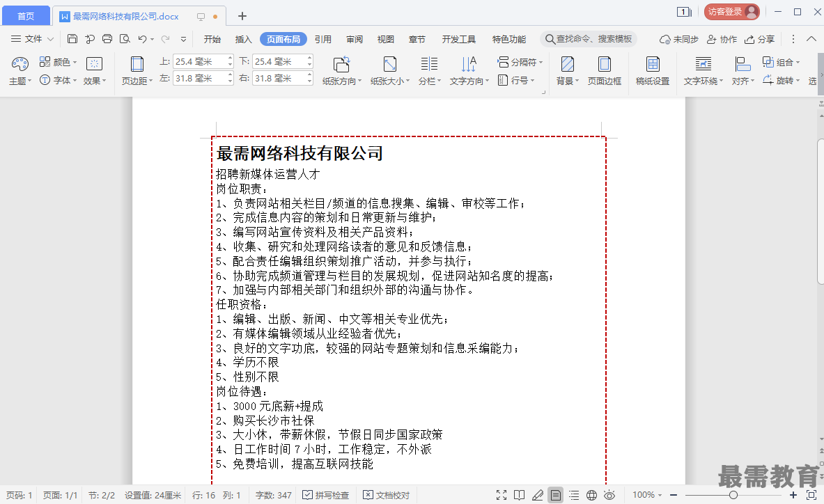Click the Columns (分栏) icon
The width and height of the screenshot is (824, 504).
[x=429, y=64]
